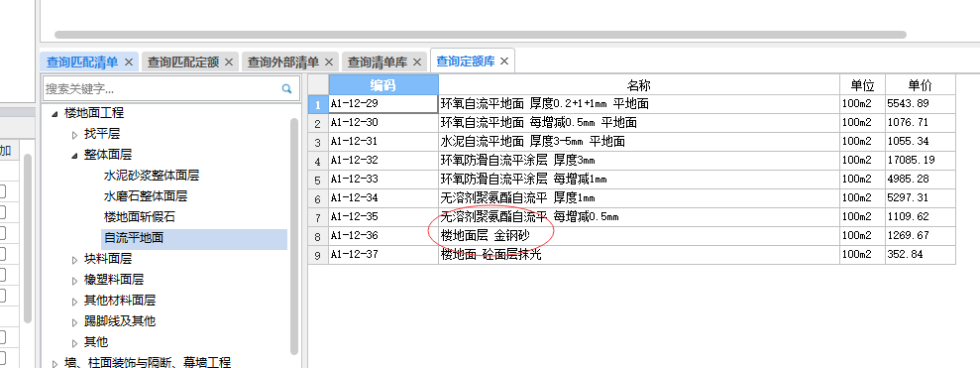Switch to 查询清单库 tab
The height and width of the screenshot is (368, 980).
click(377, 61)
